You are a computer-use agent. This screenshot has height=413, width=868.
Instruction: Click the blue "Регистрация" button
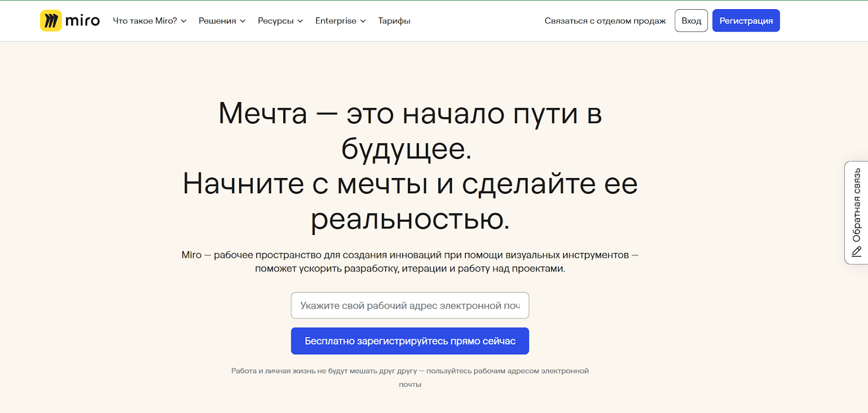click(x=746, y=21)
